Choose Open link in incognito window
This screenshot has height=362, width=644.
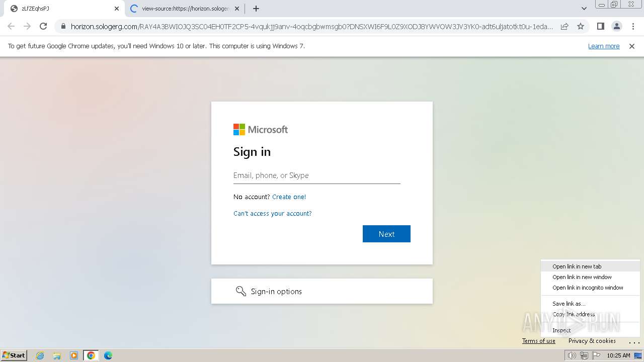590,288
